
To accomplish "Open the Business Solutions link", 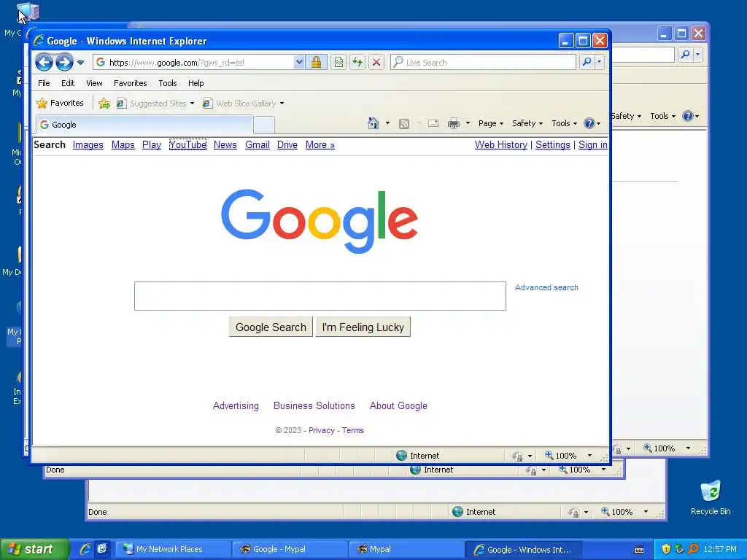I will pyautogui.click(x=314, y=405).
